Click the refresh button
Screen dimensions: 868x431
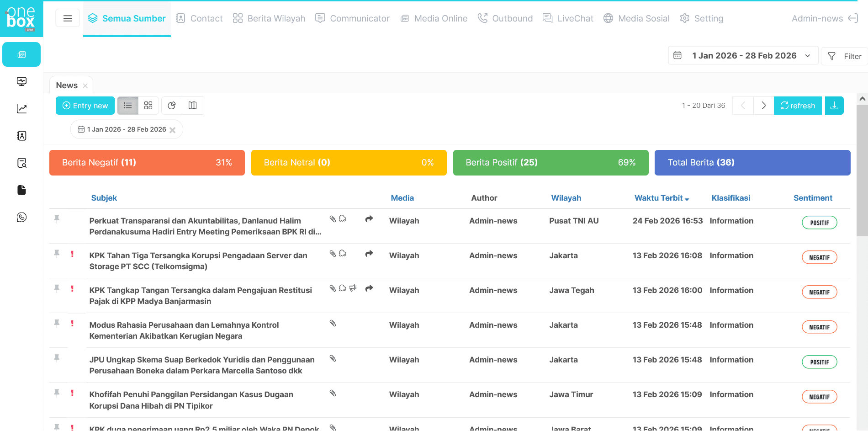[798, 106]
